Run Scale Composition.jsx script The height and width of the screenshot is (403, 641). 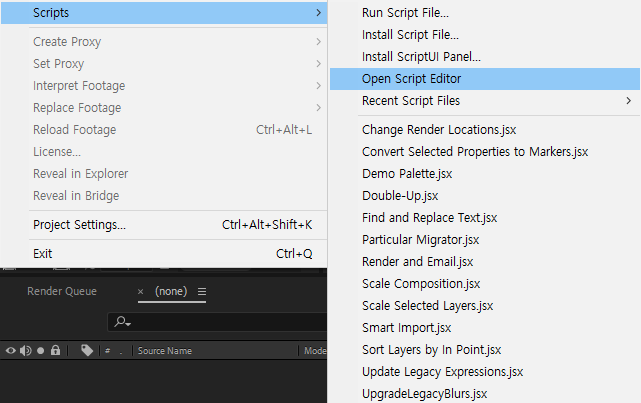coord(485,284)
